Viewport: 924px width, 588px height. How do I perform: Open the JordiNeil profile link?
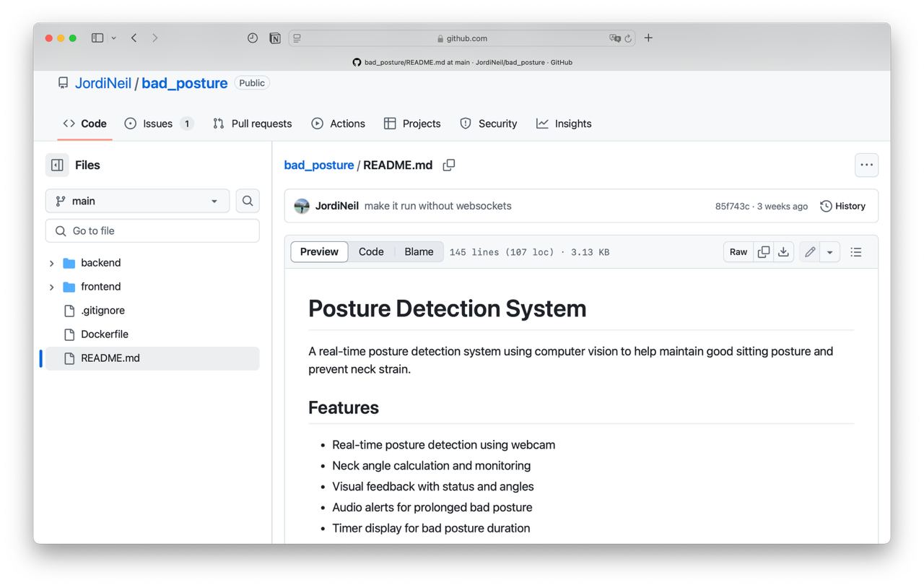103,83
